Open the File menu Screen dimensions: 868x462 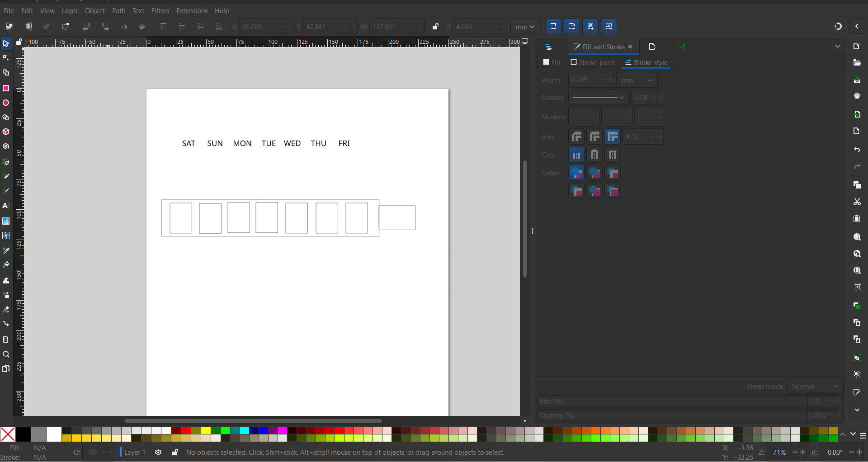pyautogui.click(x=9, y=10)
